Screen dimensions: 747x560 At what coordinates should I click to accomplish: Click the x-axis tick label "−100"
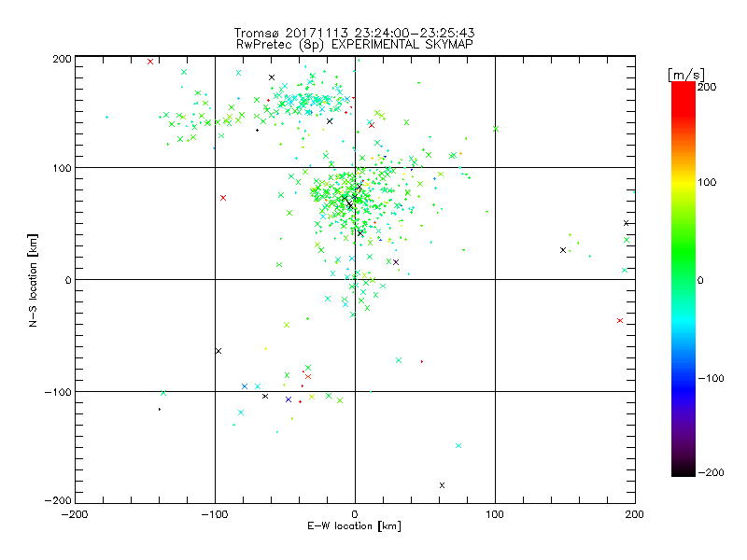point(215,515)
